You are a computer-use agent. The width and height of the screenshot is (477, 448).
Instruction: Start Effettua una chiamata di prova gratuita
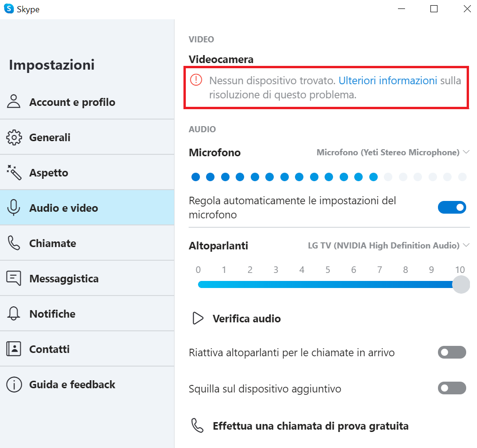(310, 426)
